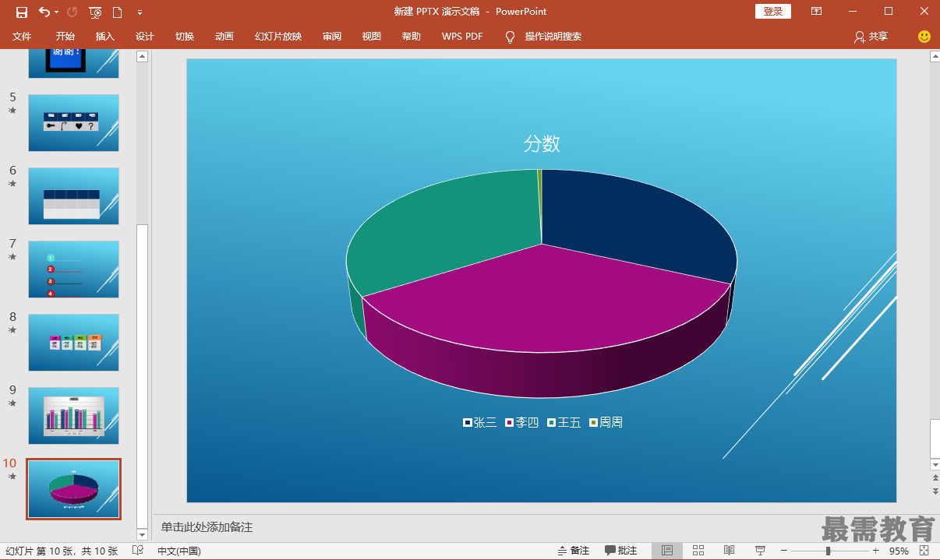Start slideshow from beginning icon
Viewport: 940px width, 560px height.
(x=95, y=12)
